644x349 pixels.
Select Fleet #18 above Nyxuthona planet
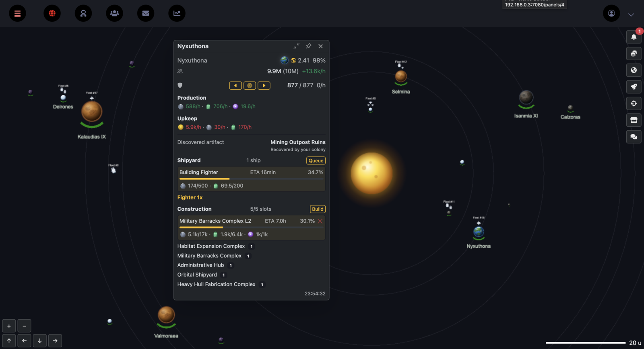point(479,221)
